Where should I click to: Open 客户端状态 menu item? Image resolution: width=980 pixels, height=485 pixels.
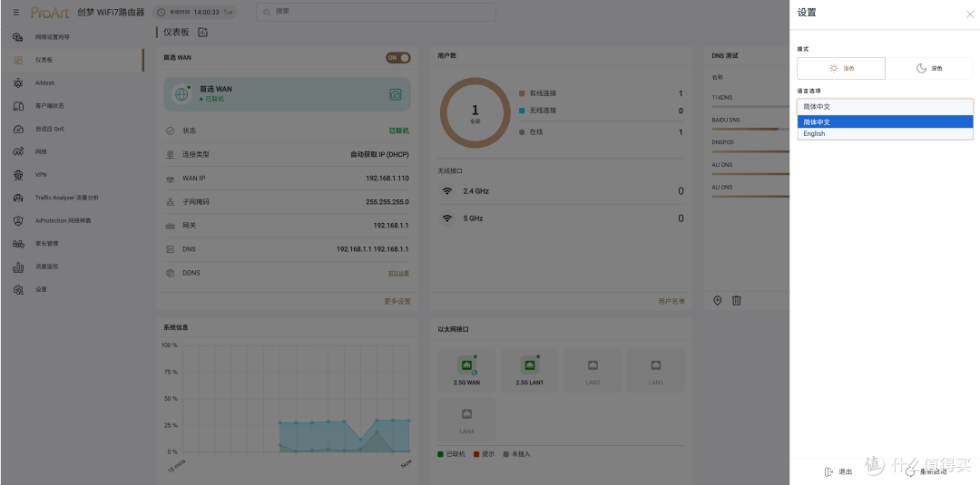49,106
